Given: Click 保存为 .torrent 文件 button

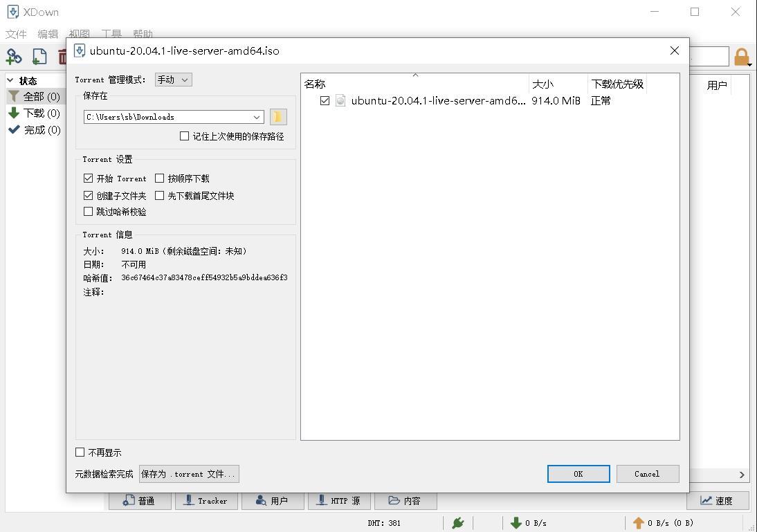Looking at the screenshot, I should coord(188,474).
